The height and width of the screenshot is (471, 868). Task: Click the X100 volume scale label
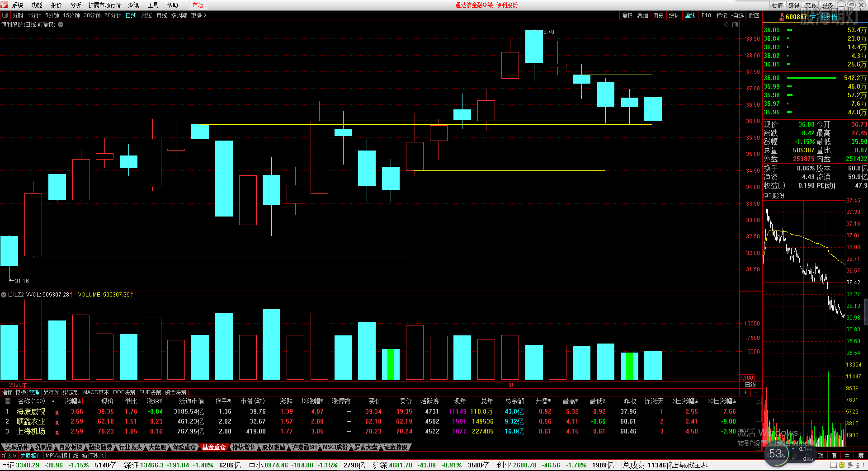click(x=747, y=378)
